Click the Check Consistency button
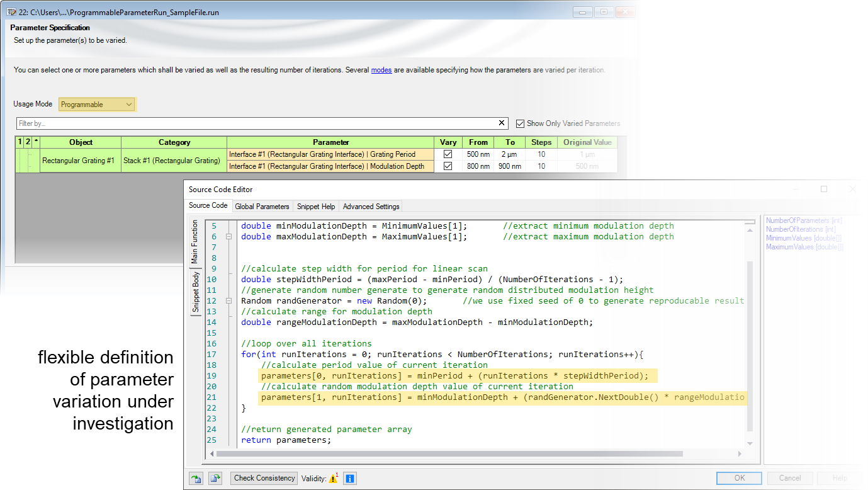 [264, 479]
